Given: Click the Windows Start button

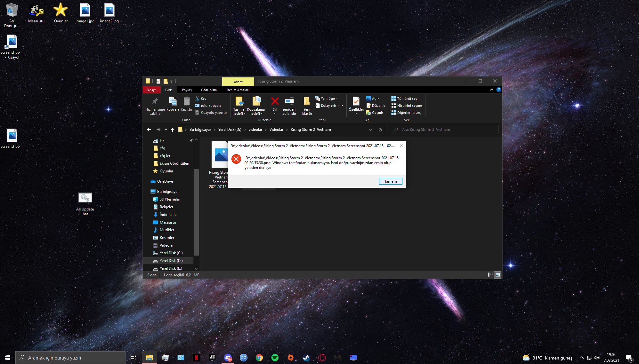Looking at the screenshot, I should (8, 357).
